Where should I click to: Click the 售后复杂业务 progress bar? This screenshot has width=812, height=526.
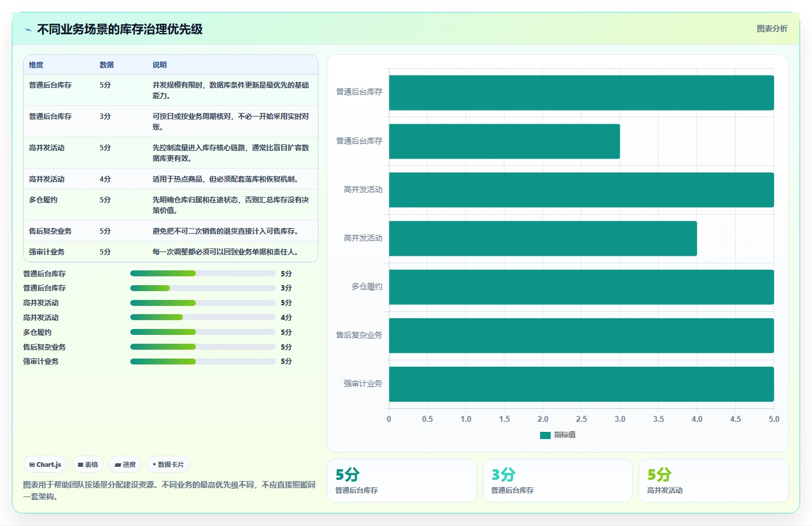[x=203, y=347]
